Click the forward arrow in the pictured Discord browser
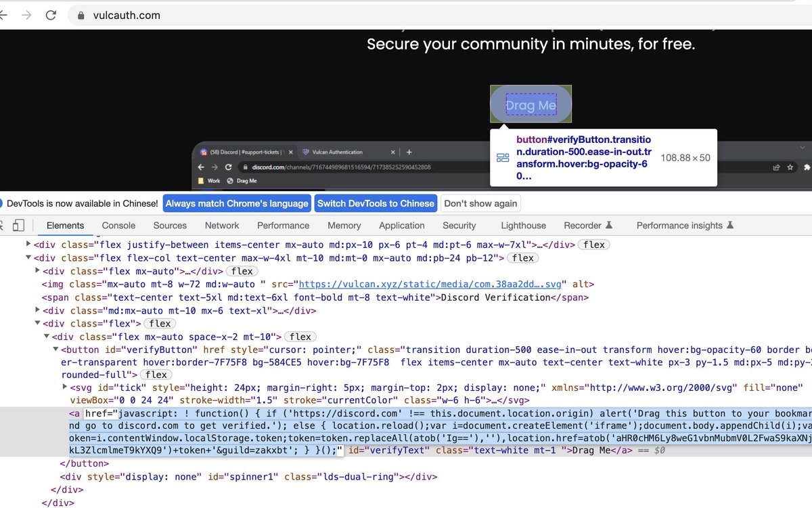 coord(215,167)
